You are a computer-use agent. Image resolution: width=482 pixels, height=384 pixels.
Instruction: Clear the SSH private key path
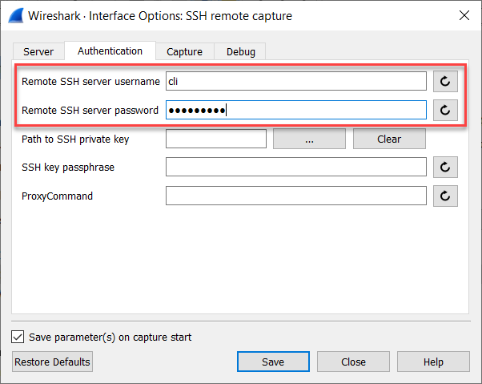[389, 139]
